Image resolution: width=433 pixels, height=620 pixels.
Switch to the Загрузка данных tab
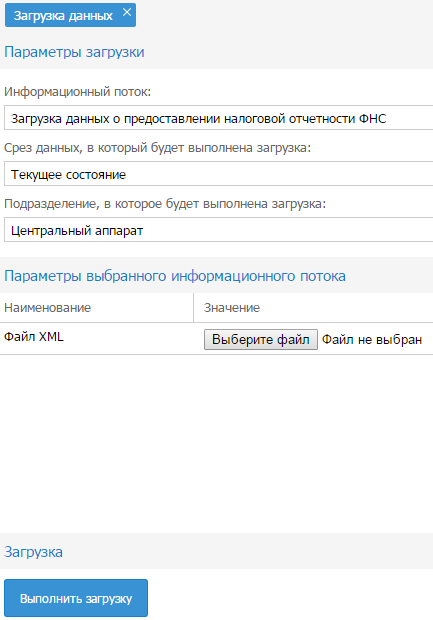tap(63, 15)
